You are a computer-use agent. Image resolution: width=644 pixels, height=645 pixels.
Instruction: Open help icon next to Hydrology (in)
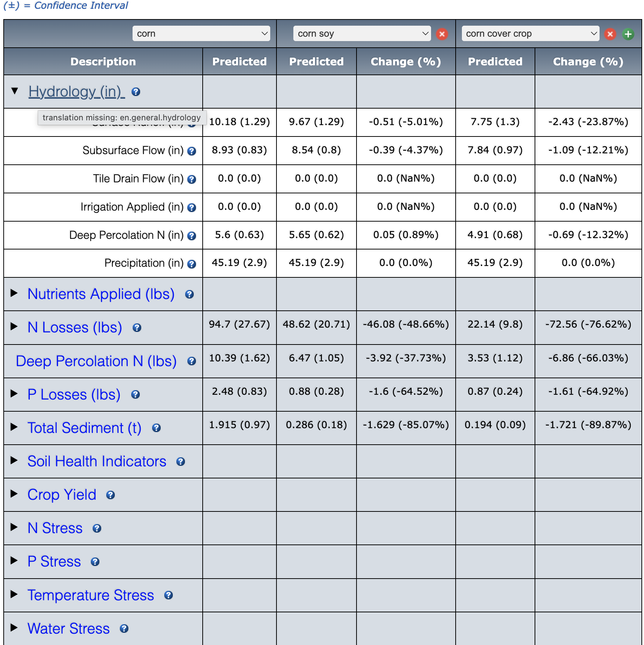[136, 92]
